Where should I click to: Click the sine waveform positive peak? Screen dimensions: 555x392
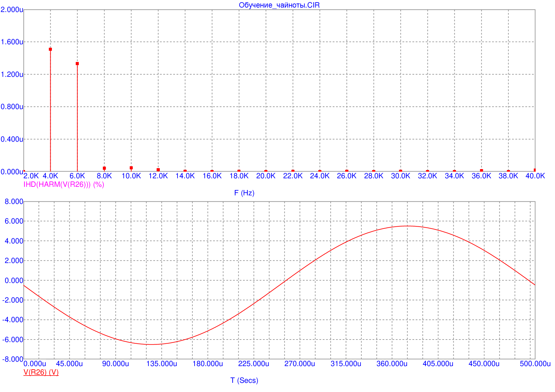[408, 226]
